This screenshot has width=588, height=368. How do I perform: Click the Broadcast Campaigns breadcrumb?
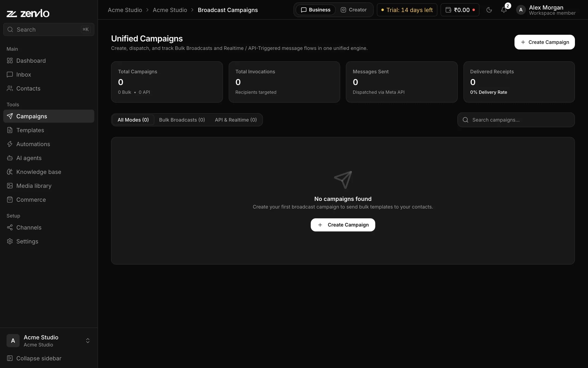[x=228, y=10]
